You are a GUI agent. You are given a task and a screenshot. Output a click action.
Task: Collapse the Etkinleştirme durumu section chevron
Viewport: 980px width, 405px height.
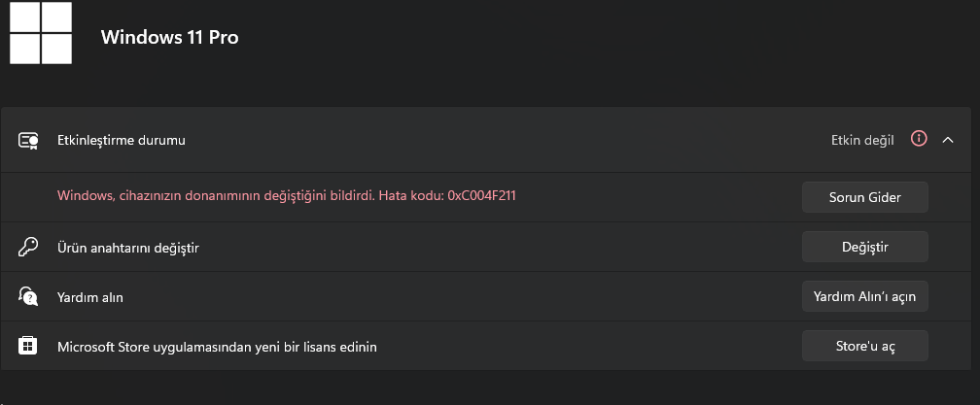coord(948,141)
